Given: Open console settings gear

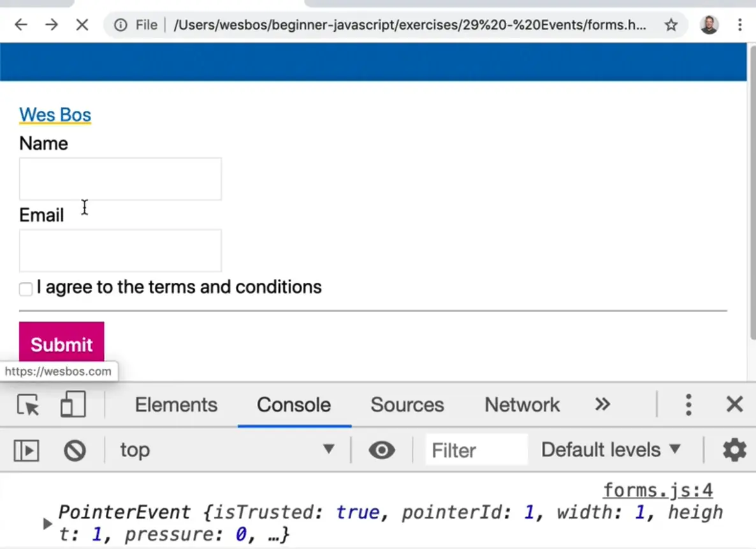Looking at the screenshot, I should point(734,450).
